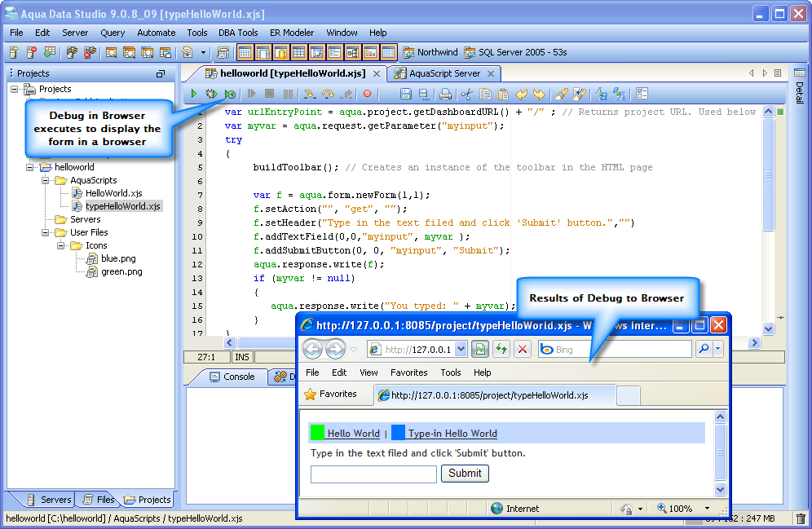The image size is (812, 529).
Task: Click the Stop debugging square button
Action: click(269, 94)
